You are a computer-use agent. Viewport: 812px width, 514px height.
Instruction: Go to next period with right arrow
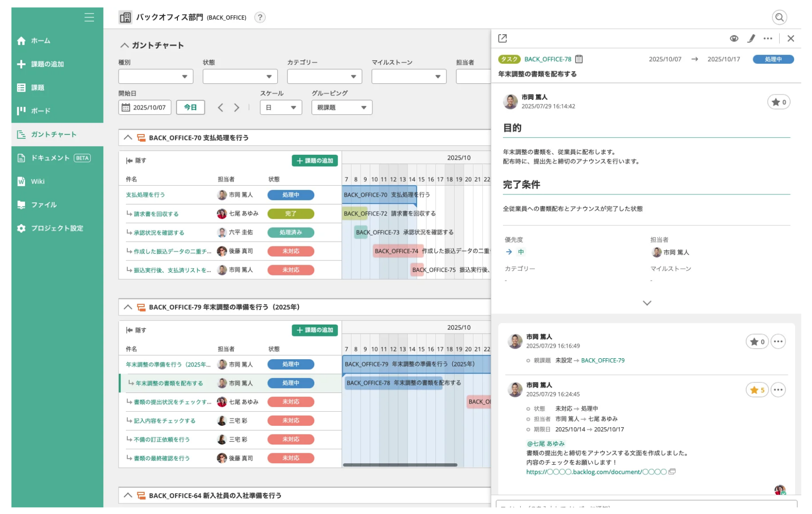pos(237,108)
